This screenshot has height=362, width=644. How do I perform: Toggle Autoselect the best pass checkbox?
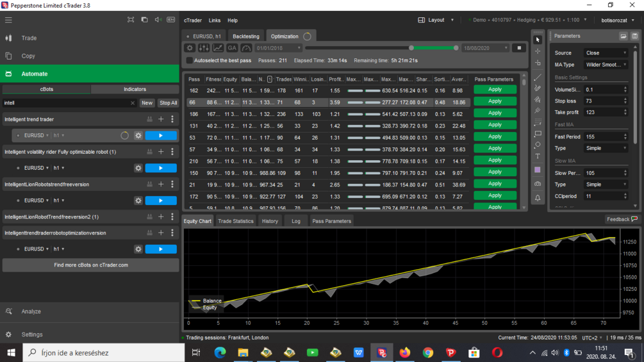click(189, 60)
